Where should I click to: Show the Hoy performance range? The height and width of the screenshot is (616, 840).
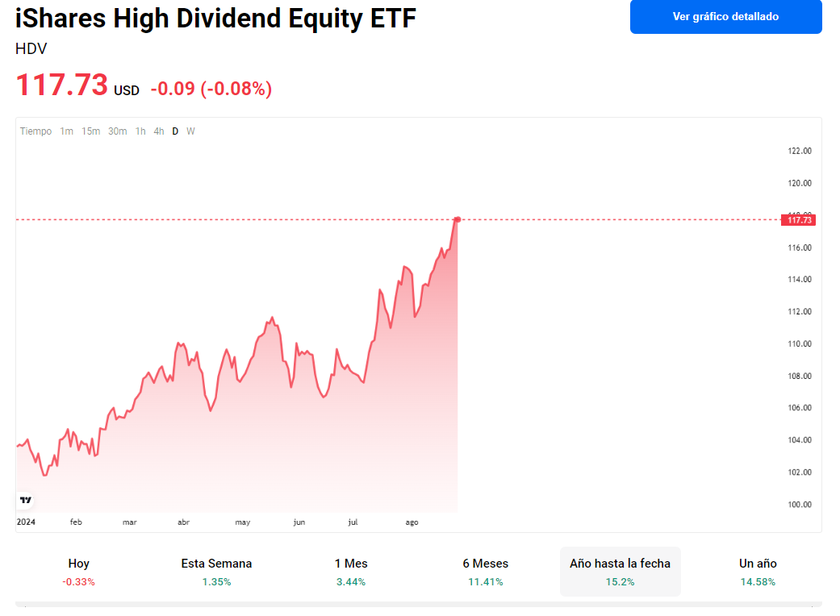pos(78,572)
